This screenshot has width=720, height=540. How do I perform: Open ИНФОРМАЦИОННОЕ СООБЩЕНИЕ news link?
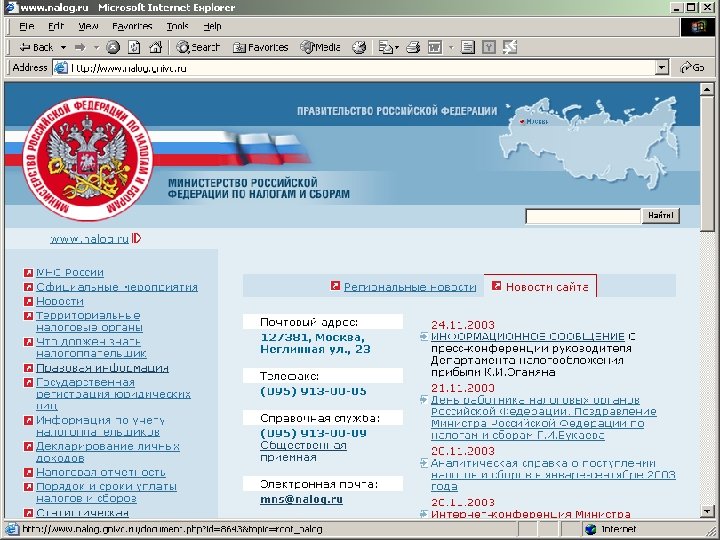pos(528,337)
